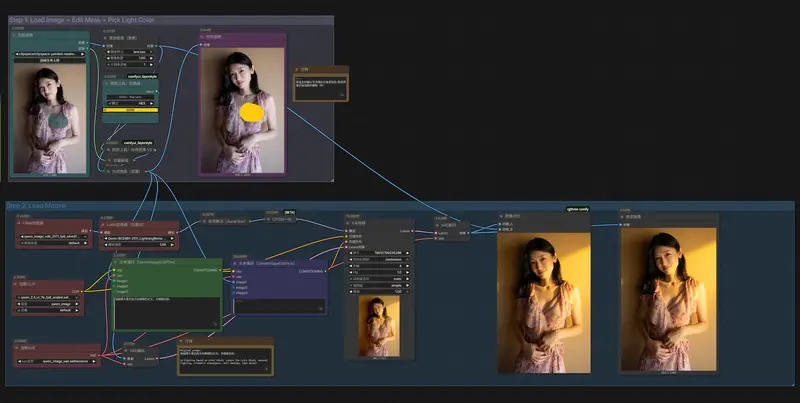Collapse the Load CLIP node with its title dot
Screen dimensions: 800x403
17,284
